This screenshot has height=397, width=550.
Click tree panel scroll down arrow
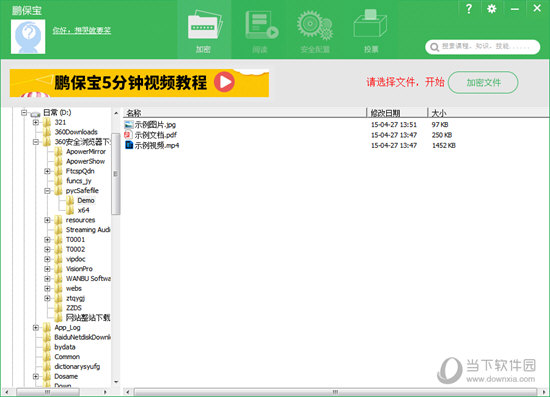click(116, 382)
